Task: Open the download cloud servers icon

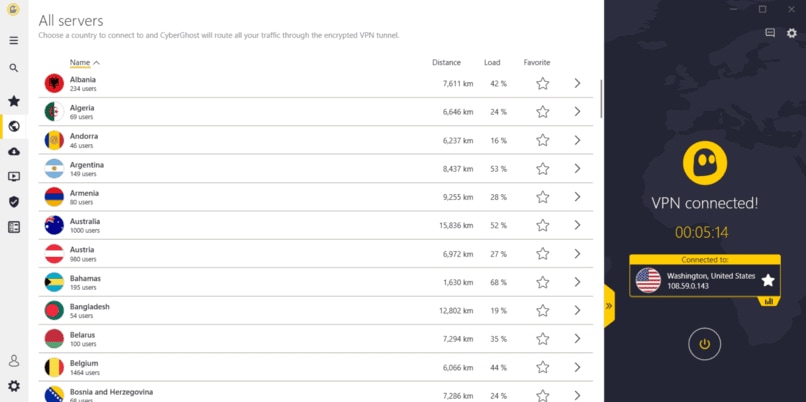Action: tap(14, 152)
